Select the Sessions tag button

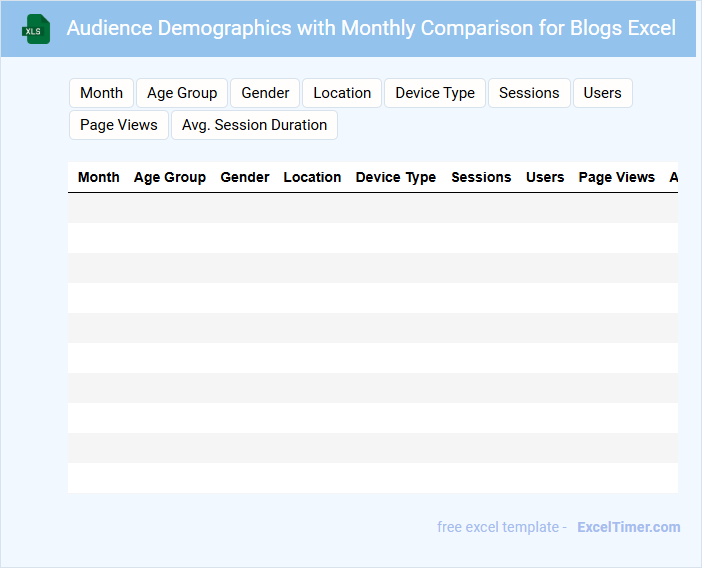click(529, 93)
